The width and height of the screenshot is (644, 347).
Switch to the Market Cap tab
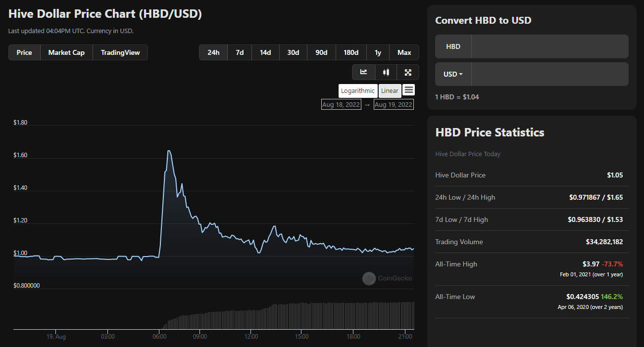pyautogui.click(x=66, y=52)
